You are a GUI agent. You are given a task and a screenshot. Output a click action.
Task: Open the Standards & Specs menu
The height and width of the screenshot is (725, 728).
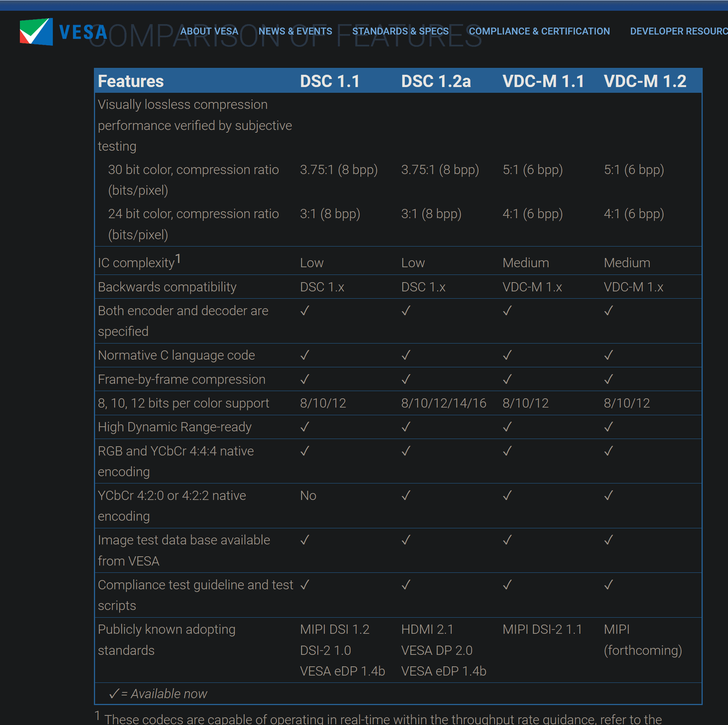400,31
